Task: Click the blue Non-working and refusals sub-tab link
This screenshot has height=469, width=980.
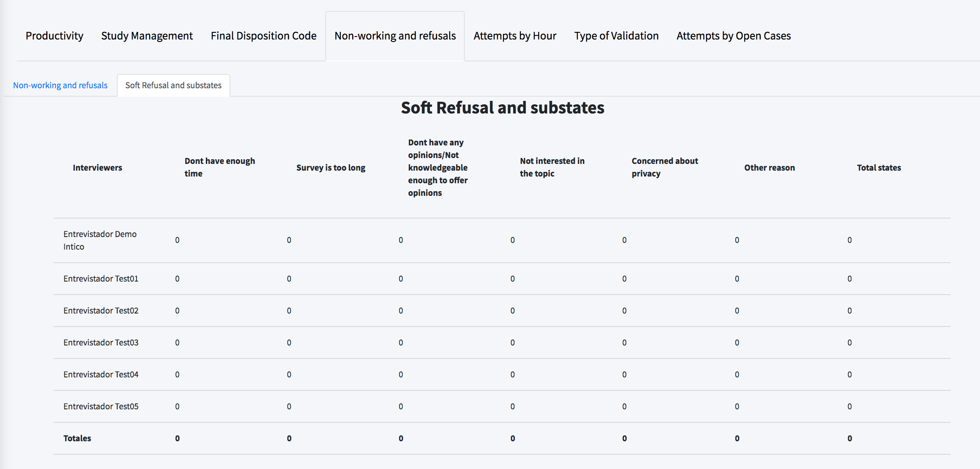Action: pos(60,85)
